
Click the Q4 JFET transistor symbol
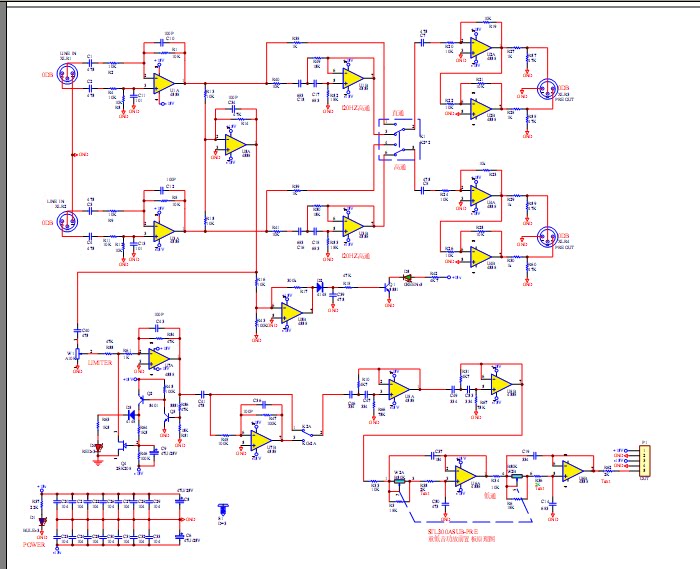[122, 445]
